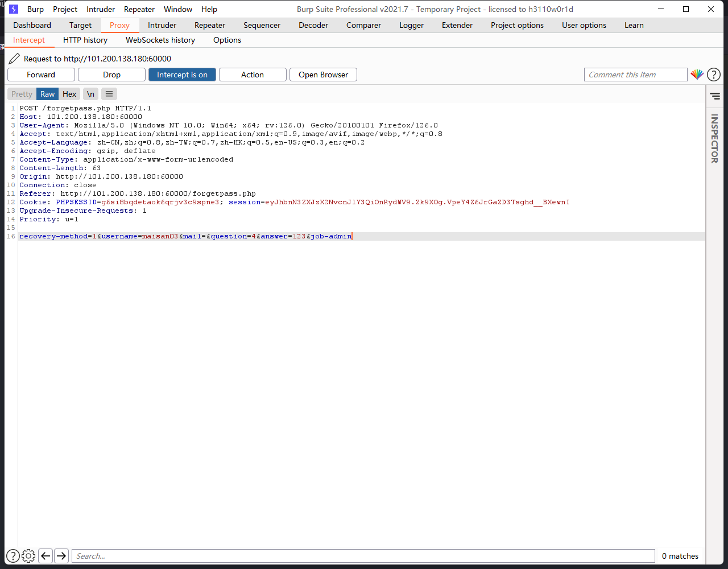Image resolution: width=728 pixels, height=569 pixels.
Task: Open the Repeater menu in the menu bar
Action: (139, 9)
